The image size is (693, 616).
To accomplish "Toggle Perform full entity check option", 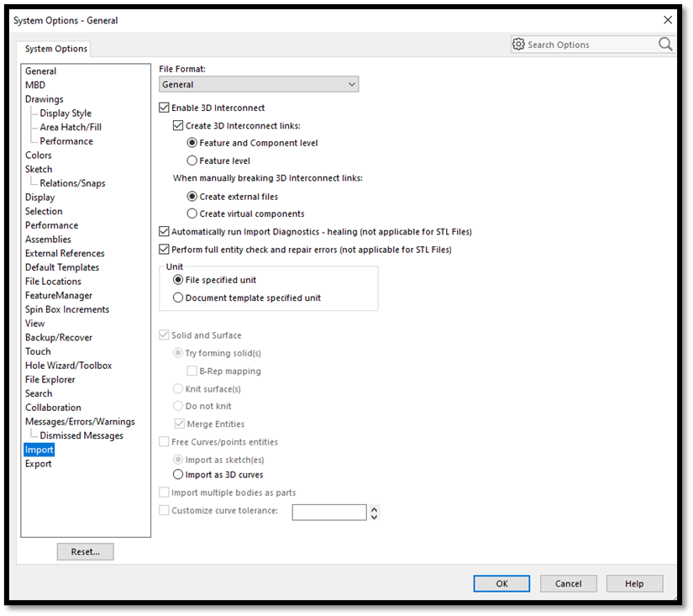I will click(x=164, y=249).
